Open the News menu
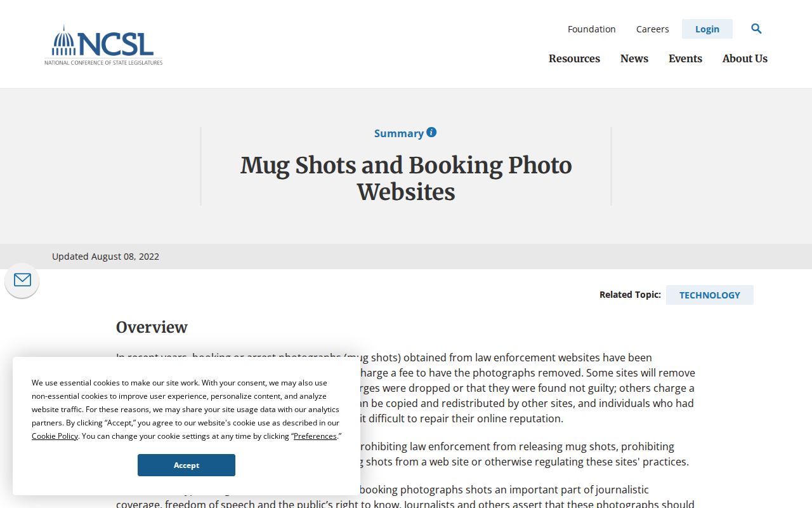 [x=634, y=58]
